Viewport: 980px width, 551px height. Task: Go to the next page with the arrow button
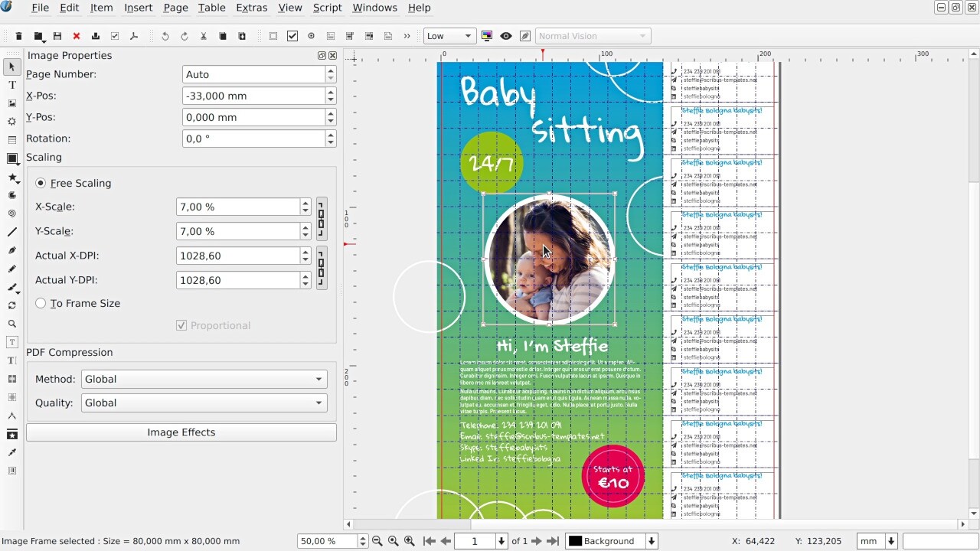point(536,541)
